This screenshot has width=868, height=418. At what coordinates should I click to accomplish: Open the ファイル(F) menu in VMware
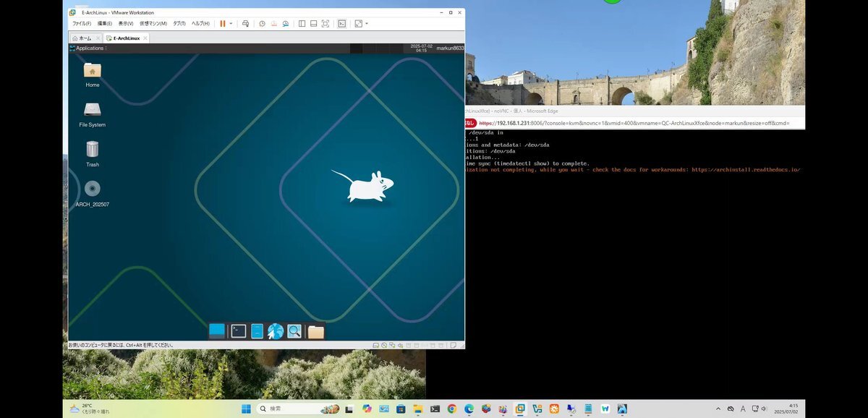(x=82, y=24)
